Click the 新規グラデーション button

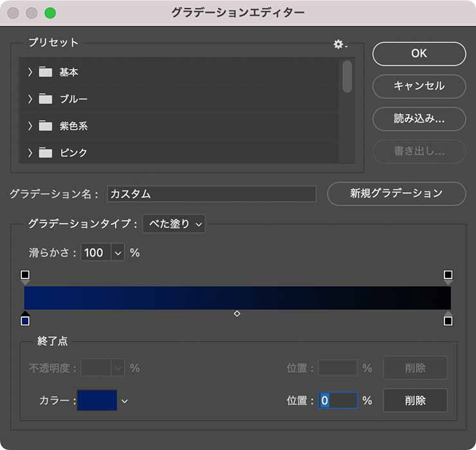(x=396, y=194)
